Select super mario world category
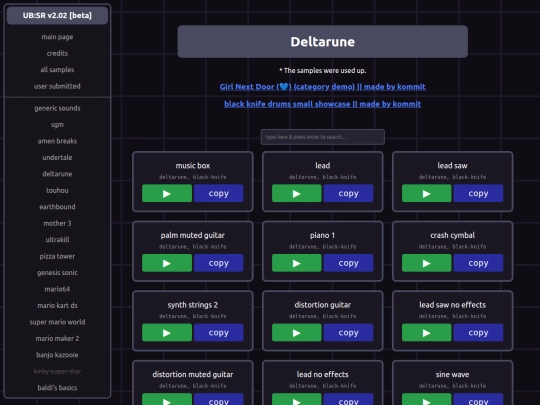Image resolution: width=540 pixels, height=405 pixels. [57, 322]
